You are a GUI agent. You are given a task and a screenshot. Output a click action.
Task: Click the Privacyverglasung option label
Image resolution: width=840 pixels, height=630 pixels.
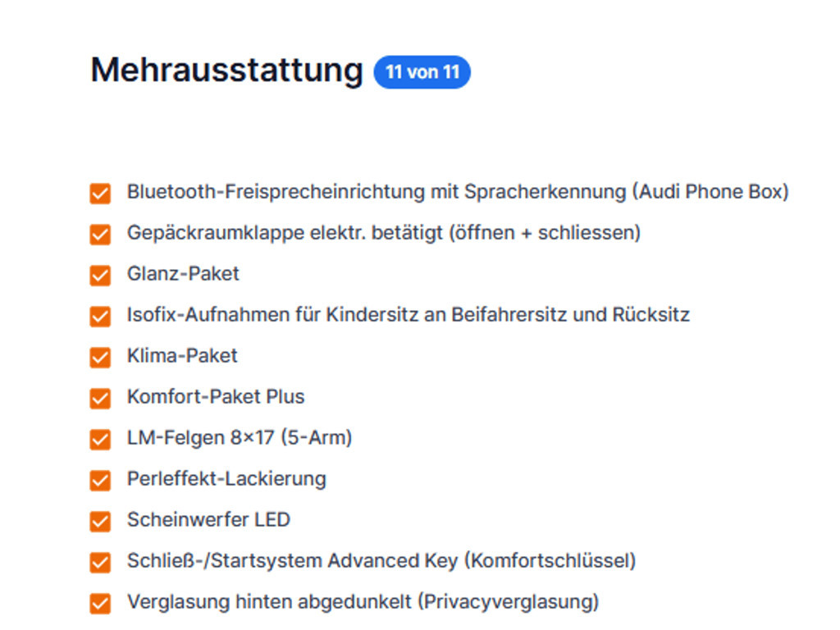pos(363,602)
